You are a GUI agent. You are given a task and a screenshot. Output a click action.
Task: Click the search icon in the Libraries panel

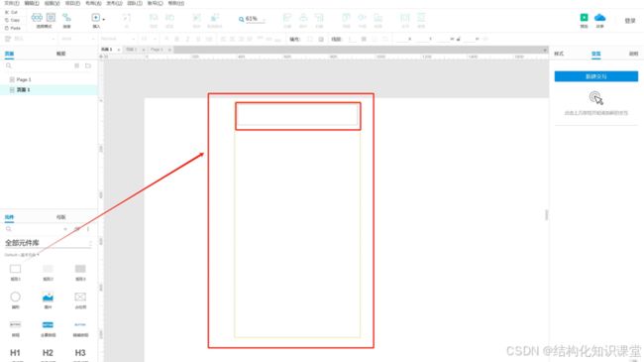pyautogui.click(x=9, y=229)
